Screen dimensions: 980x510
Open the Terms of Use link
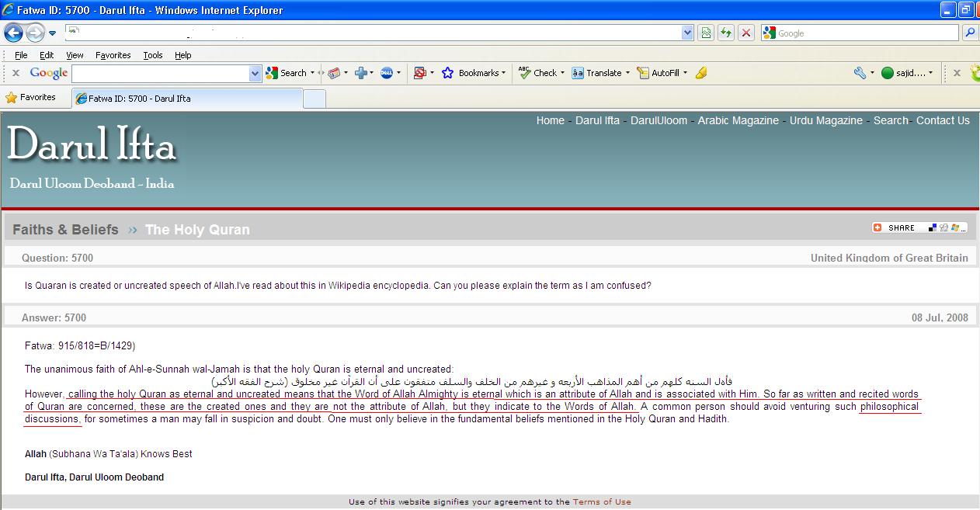[x=602, y=502]
